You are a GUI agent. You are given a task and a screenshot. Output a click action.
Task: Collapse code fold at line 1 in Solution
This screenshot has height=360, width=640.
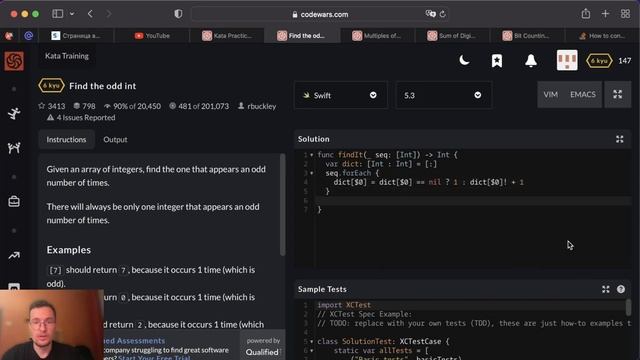click(312, 155)
